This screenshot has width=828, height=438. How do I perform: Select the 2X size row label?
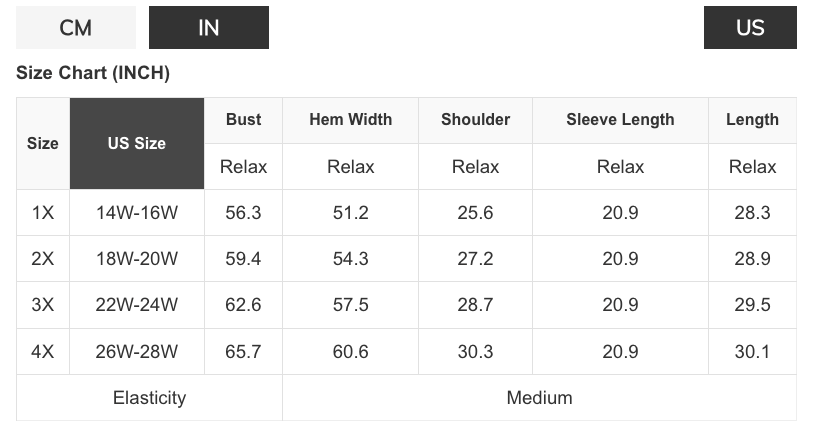(43, 258)
